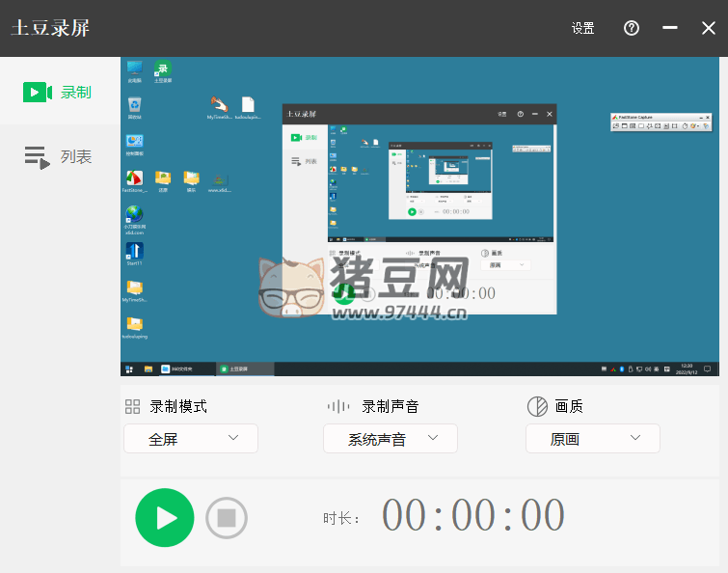Click the green camera icon in sidebar

point(36,92)
